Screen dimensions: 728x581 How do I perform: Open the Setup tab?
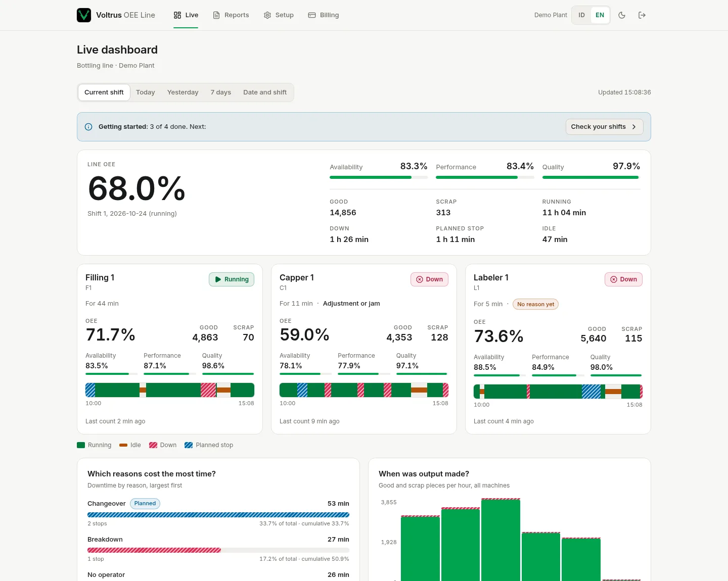coord(279,15)
